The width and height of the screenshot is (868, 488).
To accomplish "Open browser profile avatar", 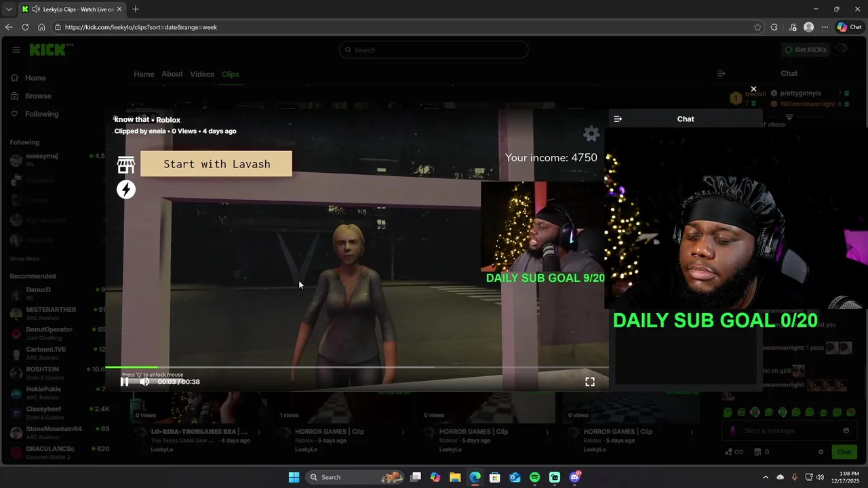I will tap(808, 27).
